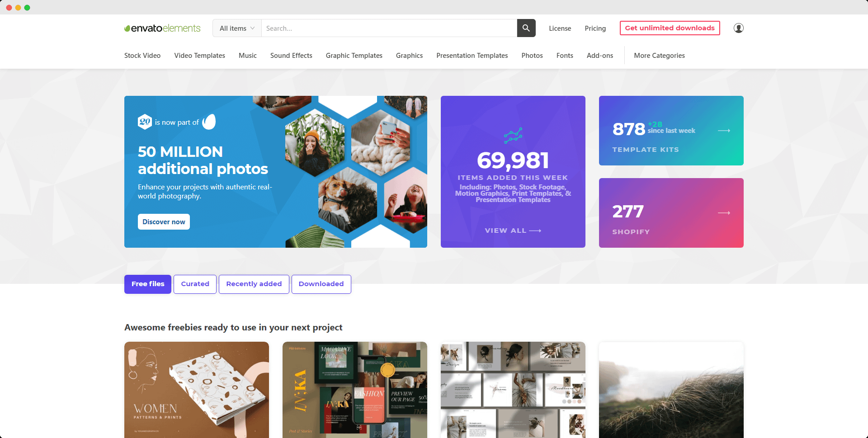Open the user account profile icon
This screenshot has height=438, width=868.
pyautogui.click(x=739, y=28)
